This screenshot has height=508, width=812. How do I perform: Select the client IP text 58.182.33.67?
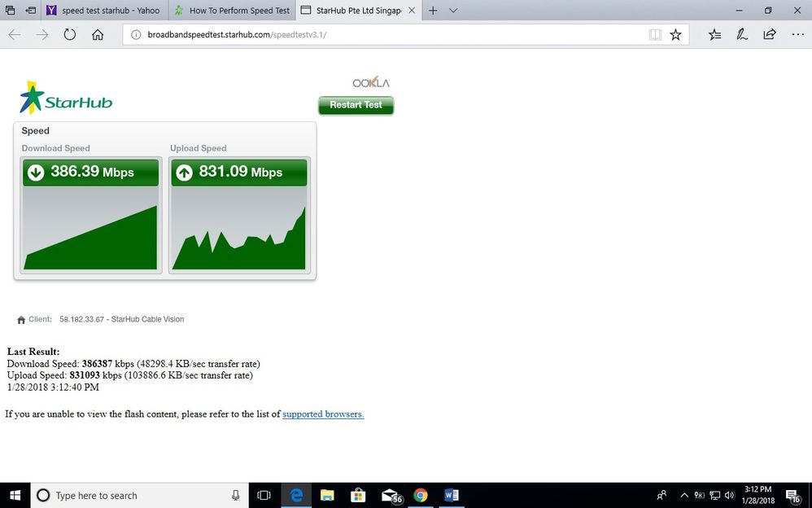82,319
